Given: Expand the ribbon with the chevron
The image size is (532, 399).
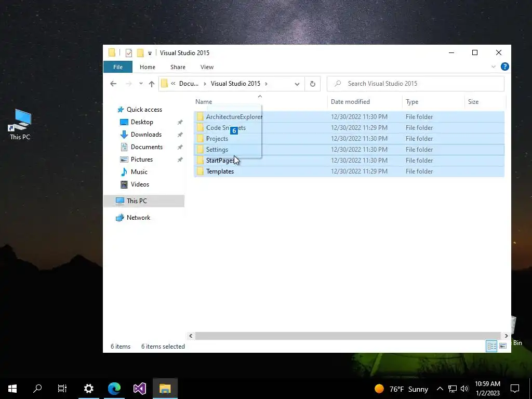Looking at the screenshot, I should point(494,67).
